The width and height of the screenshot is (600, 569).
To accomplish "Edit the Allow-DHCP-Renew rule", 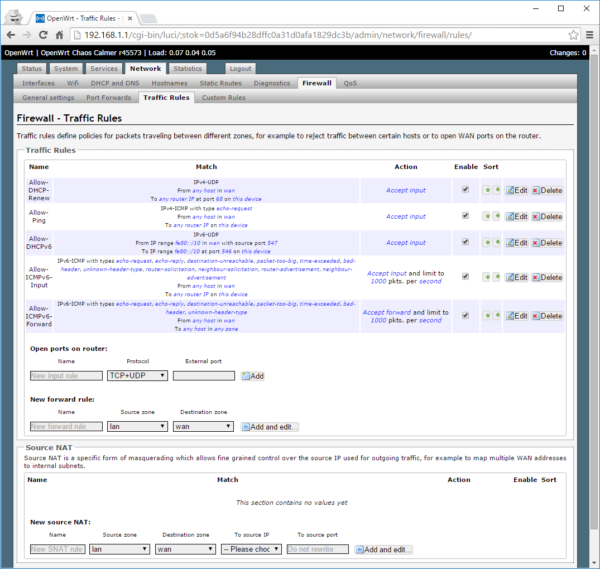I will 516,189.
